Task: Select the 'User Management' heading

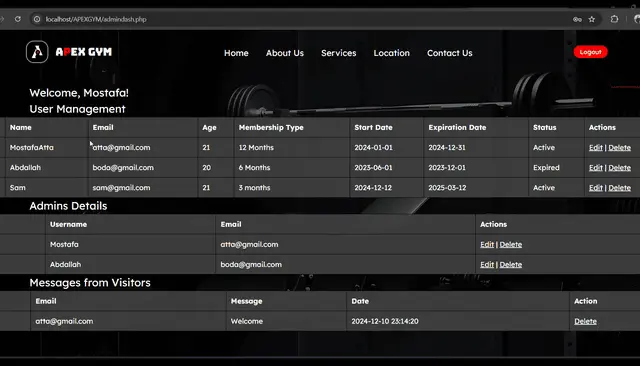Action: (77, 109)
